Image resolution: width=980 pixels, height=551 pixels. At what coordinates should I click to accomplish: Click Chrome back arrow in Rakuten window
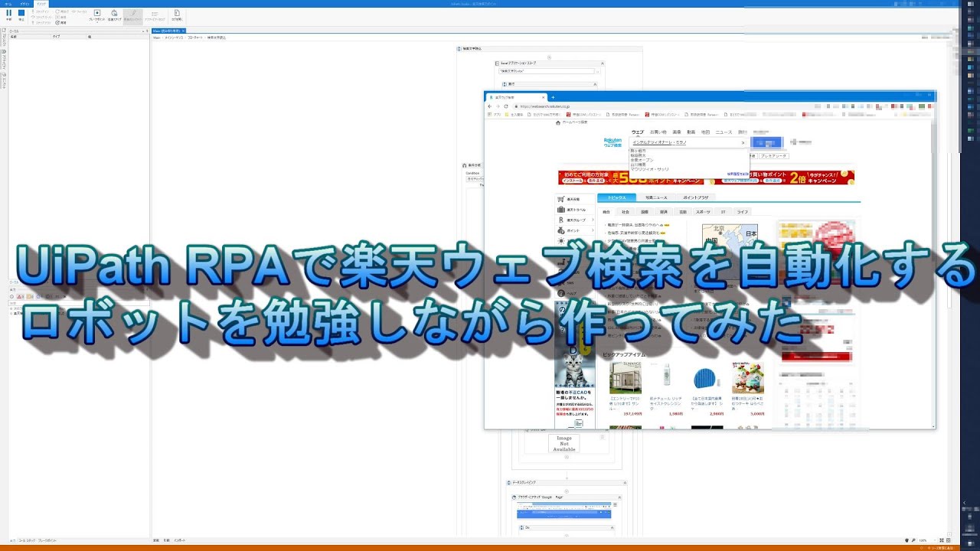tap(490, 106)
